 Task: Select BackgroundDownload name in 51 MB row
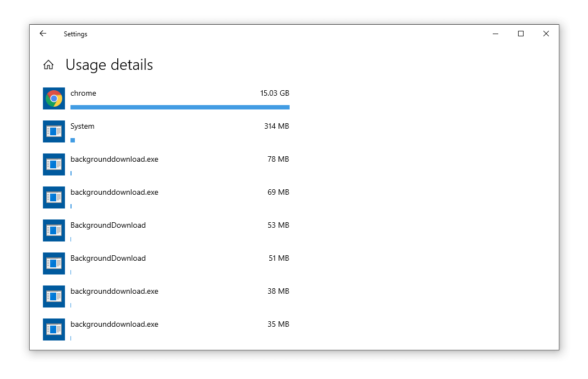click(108, 259)
